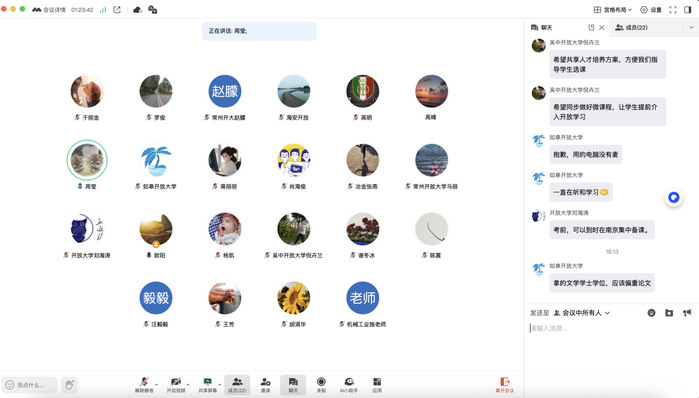Open the grid layout dropdown
Image resolution: width=699 pixels, height=398 pixels.
click(x=613, y=9)
